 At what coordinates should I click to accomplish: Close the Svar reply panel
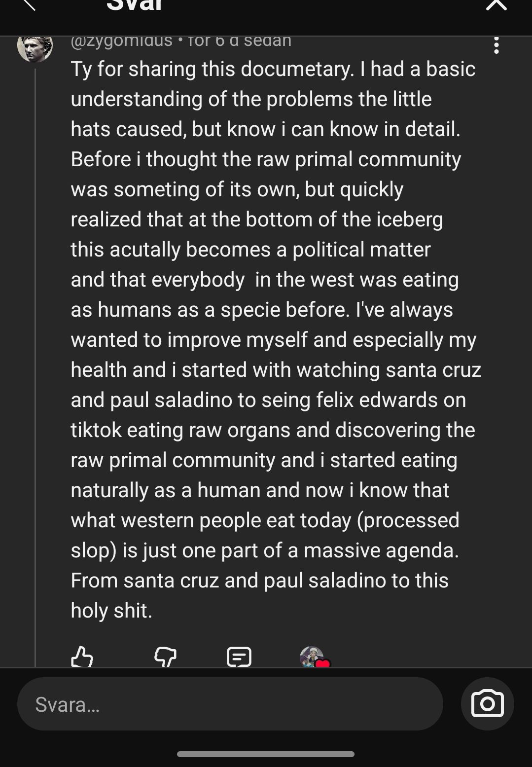point(496,5)
